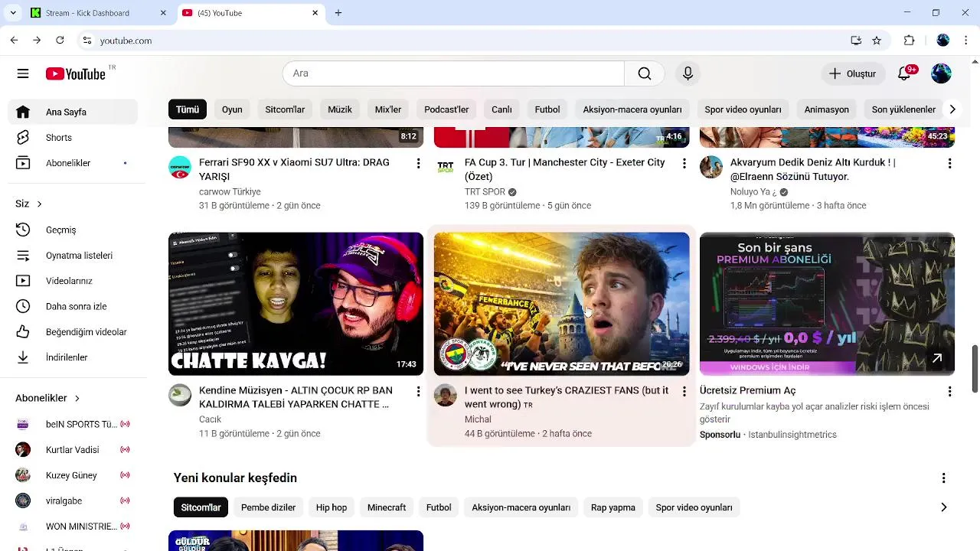Click the Ara search input field

click(x=453, y=73)
